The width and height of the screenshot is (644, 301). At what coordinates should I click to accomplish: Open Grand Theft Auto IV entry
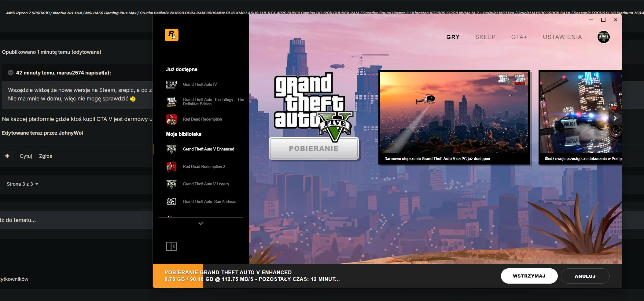[x=200, y=85]
